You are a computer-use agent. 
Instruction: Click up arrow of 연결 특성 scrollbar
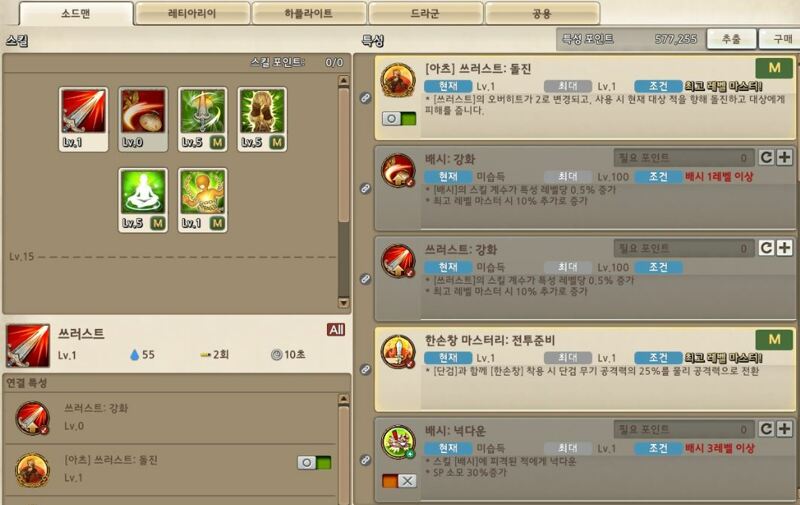point(344,399)
